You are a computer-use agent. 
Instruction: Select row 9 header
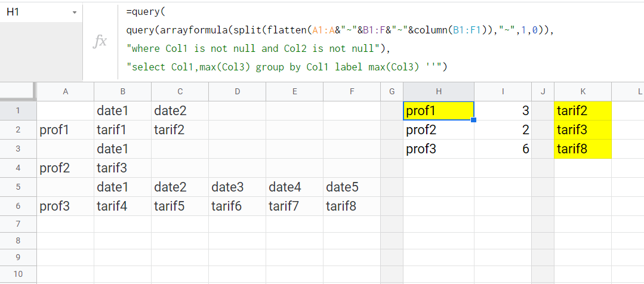18,257
